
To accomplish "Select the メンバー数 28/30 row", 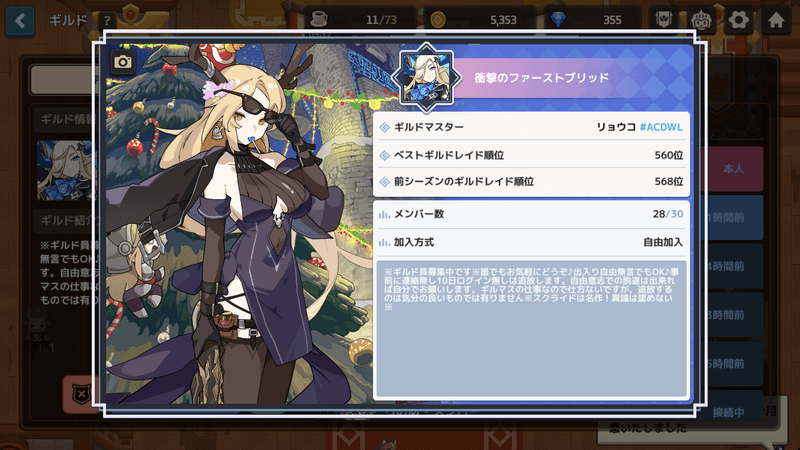I will point(531,214).
